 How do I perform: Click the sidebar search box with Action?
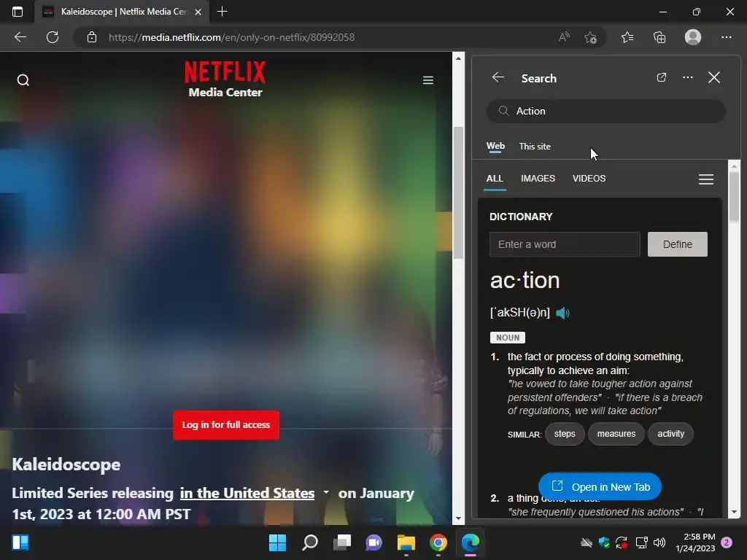coord(606,111)
